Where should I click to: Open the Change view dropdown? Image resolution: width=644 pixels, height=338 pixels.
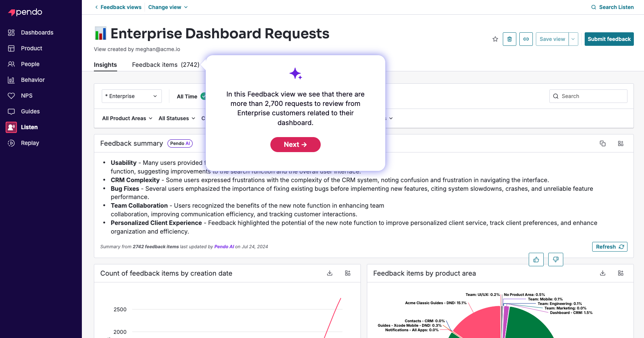[168, 7]
